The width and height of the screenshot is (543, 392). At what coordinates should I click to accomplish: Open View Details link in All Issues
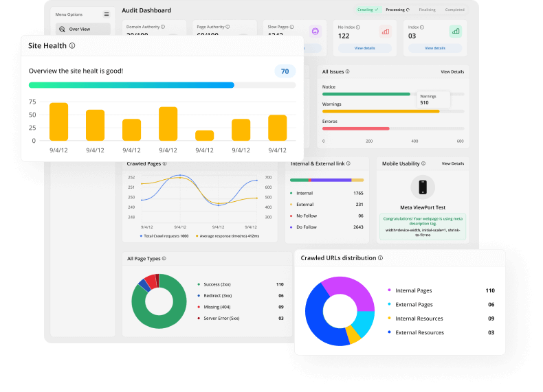[452, 72]
